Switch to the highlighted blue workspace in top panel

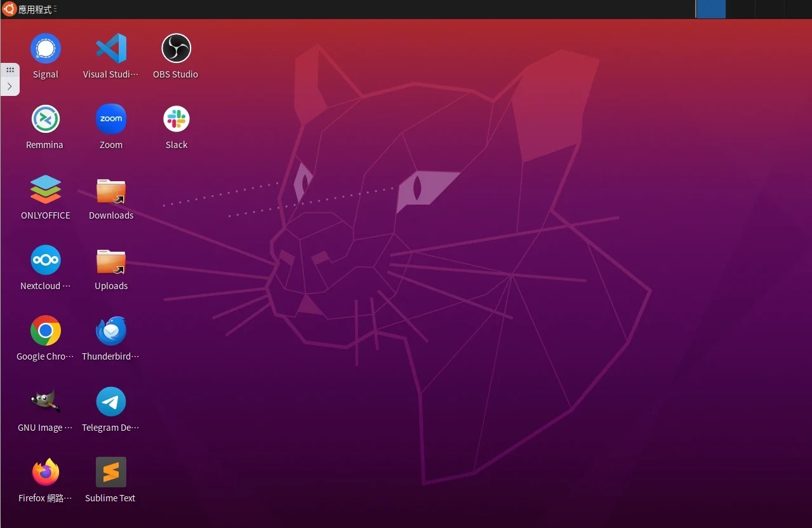click(710, 9)
